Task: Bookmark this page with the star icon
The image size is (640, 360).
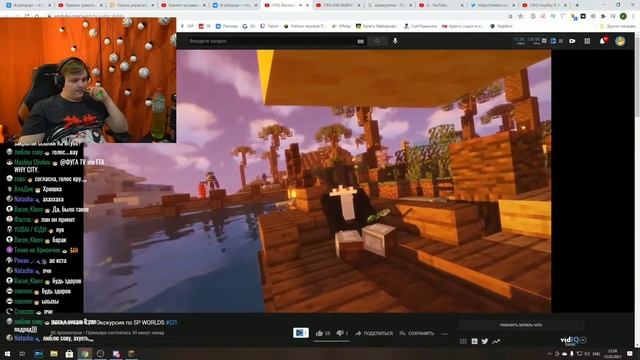Action: (x=521, y=16)
